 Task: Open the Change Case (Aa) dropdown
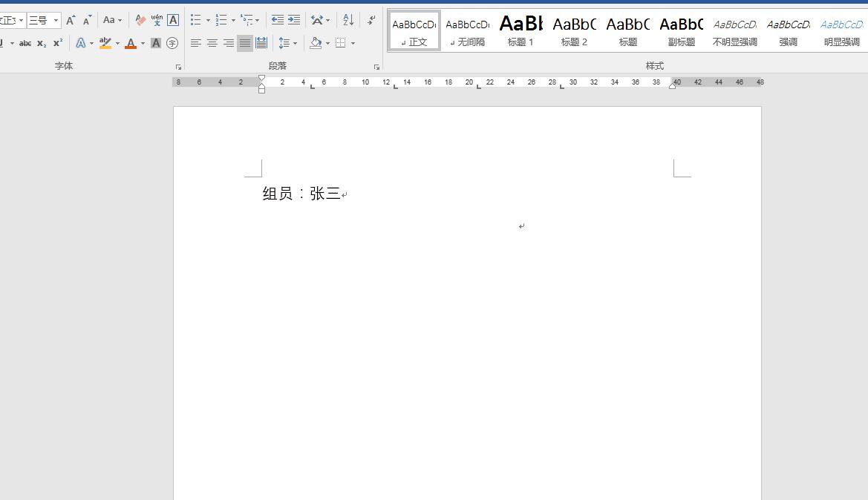(112, 21)
